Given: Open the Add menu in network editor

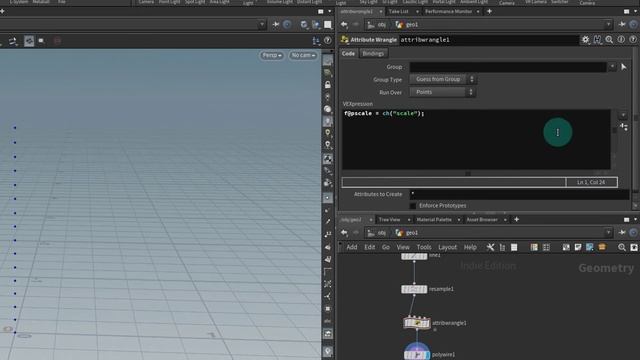Looking at the screenshot, I should 352,247.
